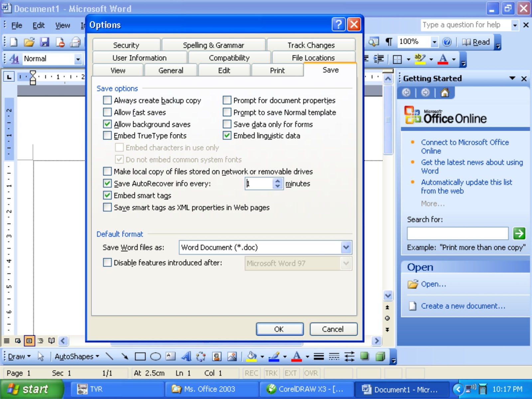Screen dimensions: 532x399
Task: Click the Show/Hide paragraph marks icon
Action: pos(389,42)
